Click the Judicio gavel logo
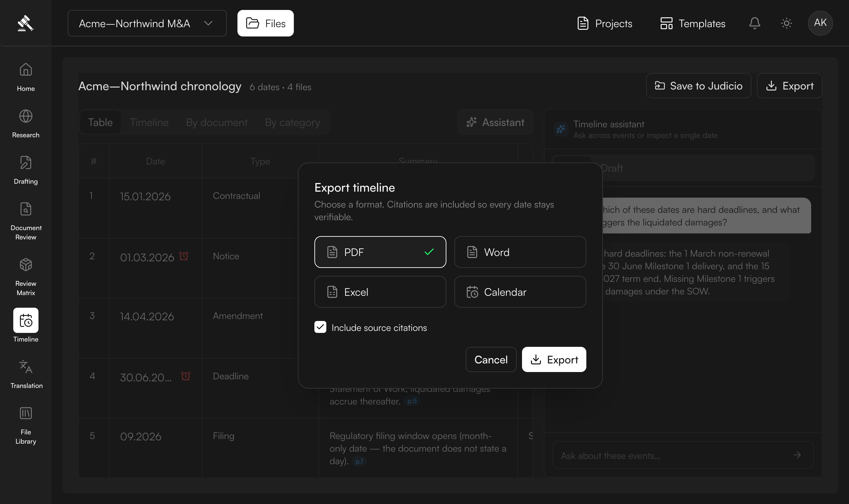This screenshot has height=504, width=849. pos(26,23)
